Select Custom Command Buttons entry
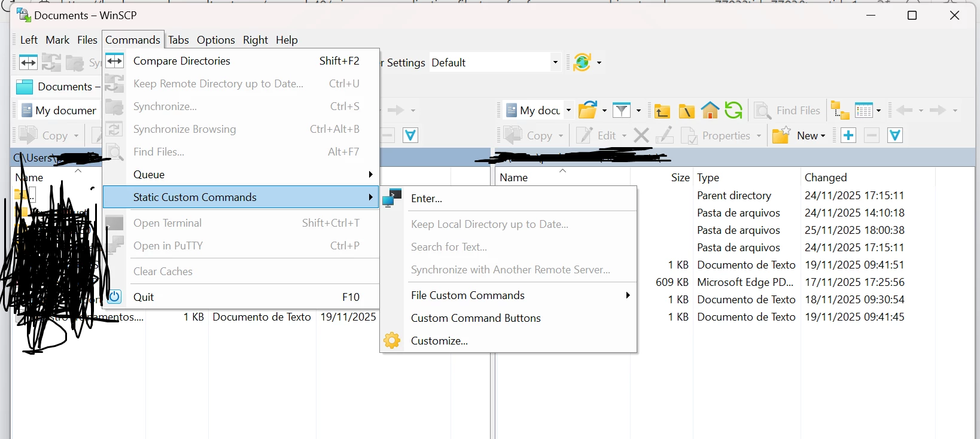 509,318
